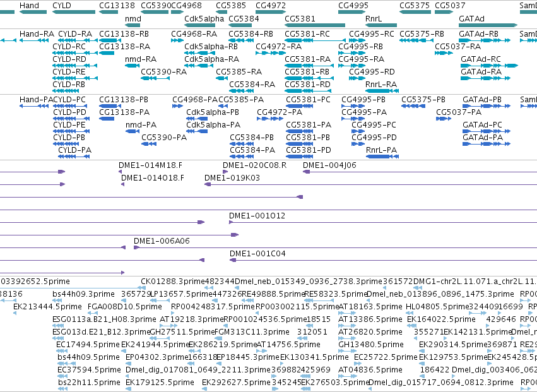This screenshot has height=392, width=537.
Task: Select the EK179125.5prime EST label
Action: [x=160, y=383]
